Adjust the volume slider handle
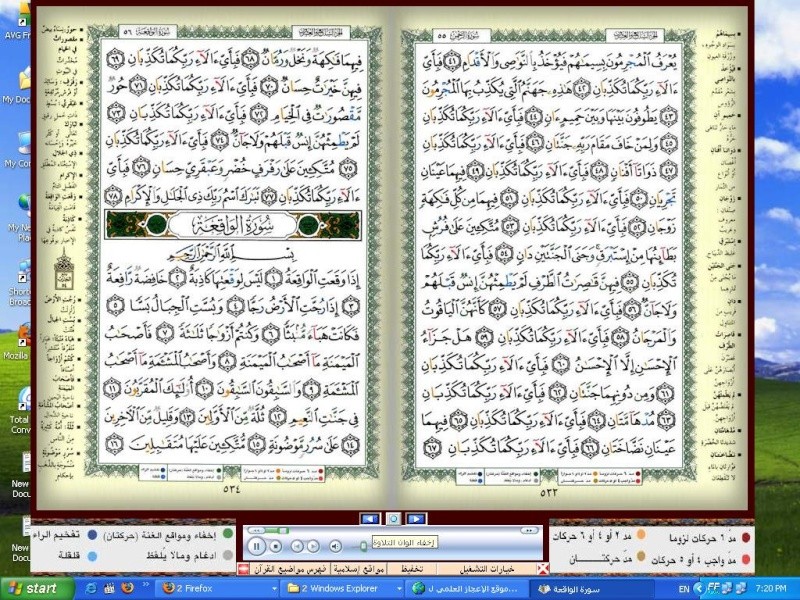Screen dimensions: 800x600 [363, 546]
